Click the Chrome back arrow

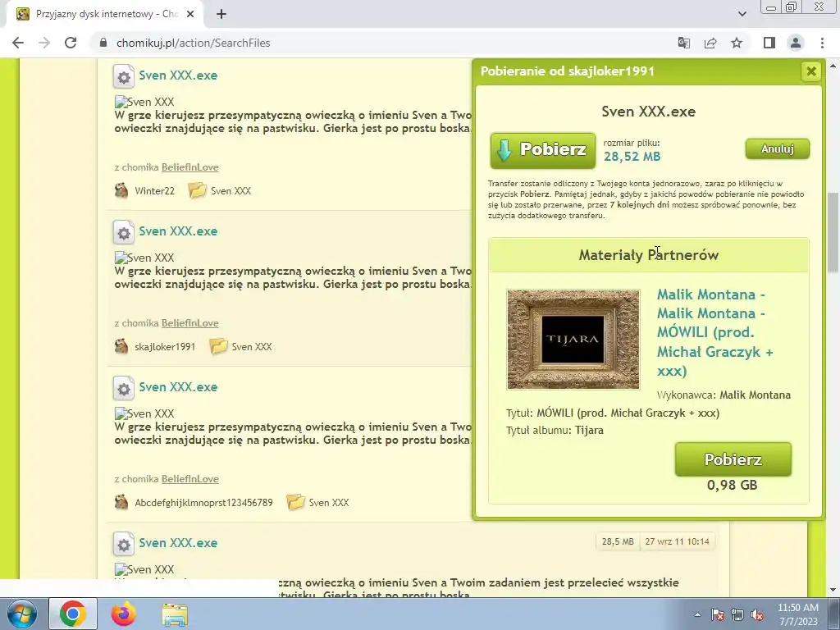tap(18, 43)
